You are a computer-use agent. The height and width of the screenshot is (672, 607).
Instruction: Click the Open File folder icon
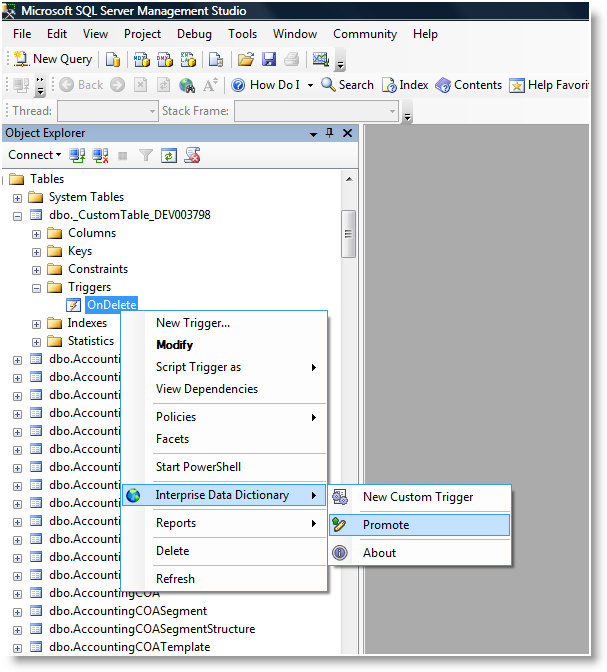click(x=246, y=59)
